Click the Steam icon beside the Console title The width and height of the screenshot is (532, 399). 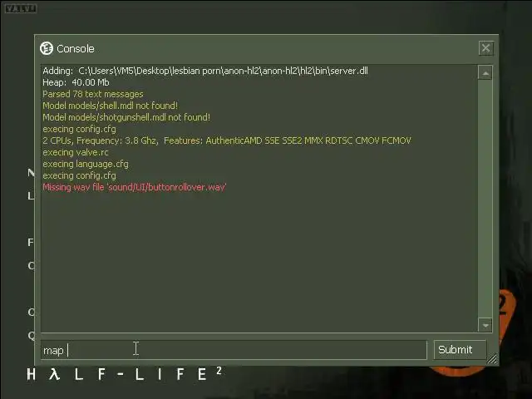(x=47, y=48)
